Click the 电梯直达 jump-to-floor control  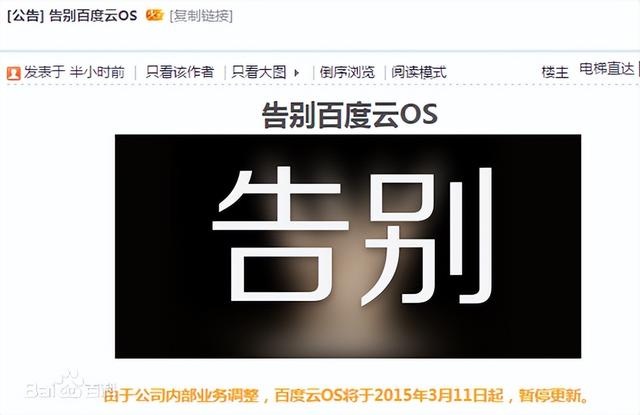click(x=607, y=69)
